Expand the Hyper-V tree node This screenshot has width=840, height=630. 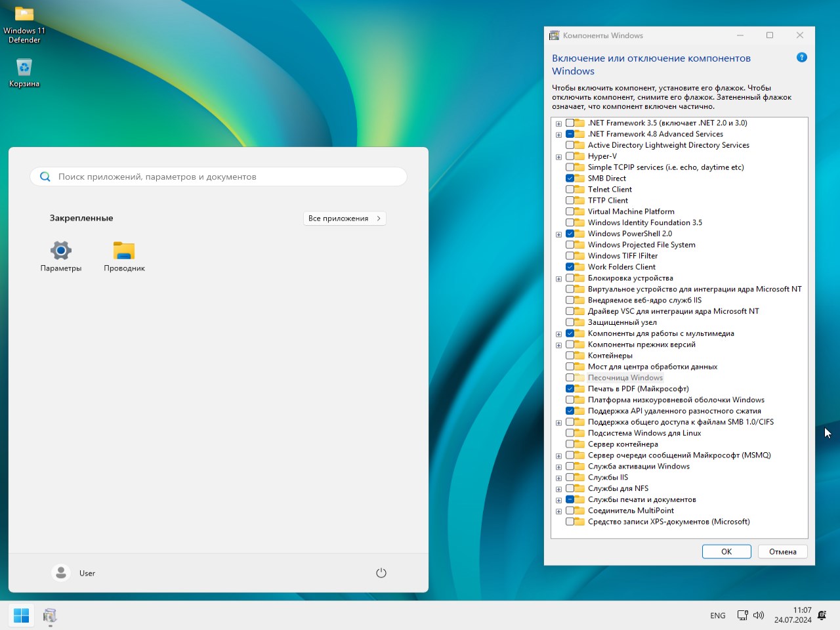[558, 157]
